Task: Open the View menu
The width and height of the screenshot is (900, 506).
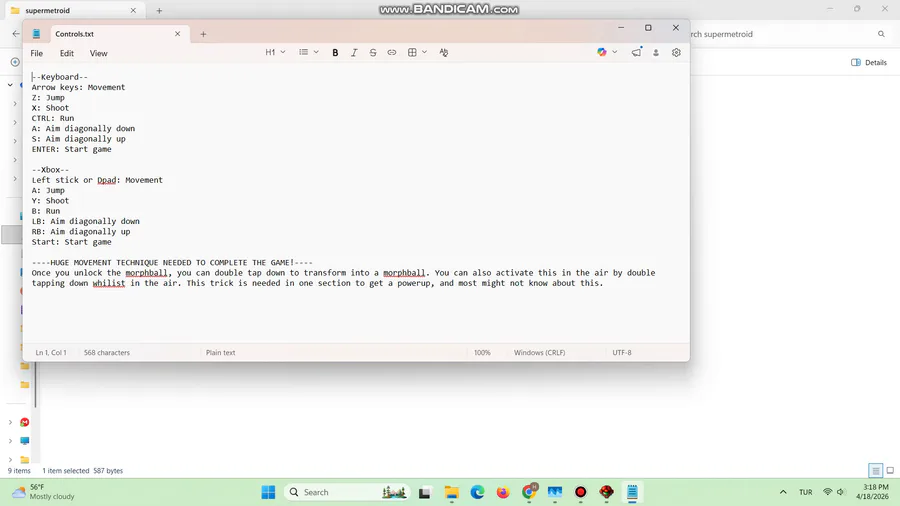Action: tap(98, 53)
